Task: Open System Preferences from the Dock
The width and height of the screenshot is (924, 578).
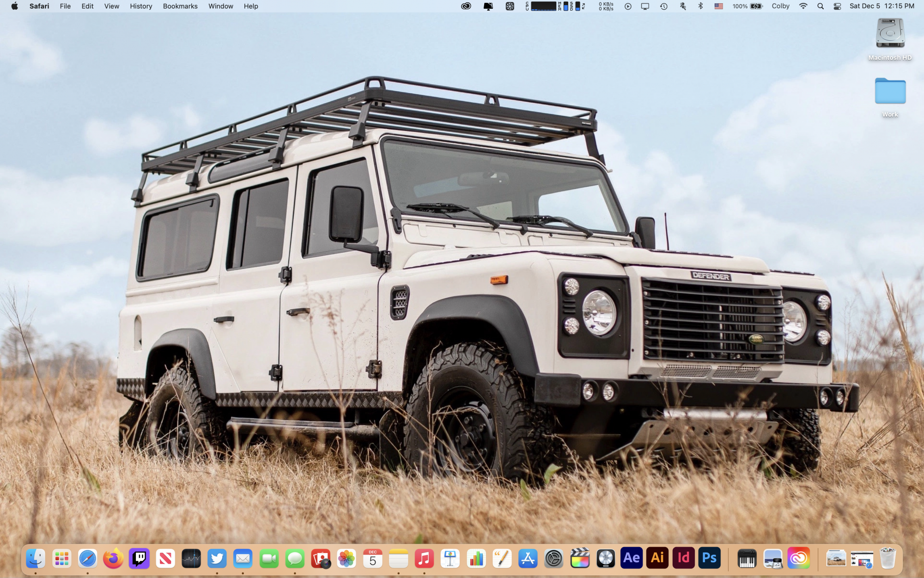Action: (x=554, y=559)
